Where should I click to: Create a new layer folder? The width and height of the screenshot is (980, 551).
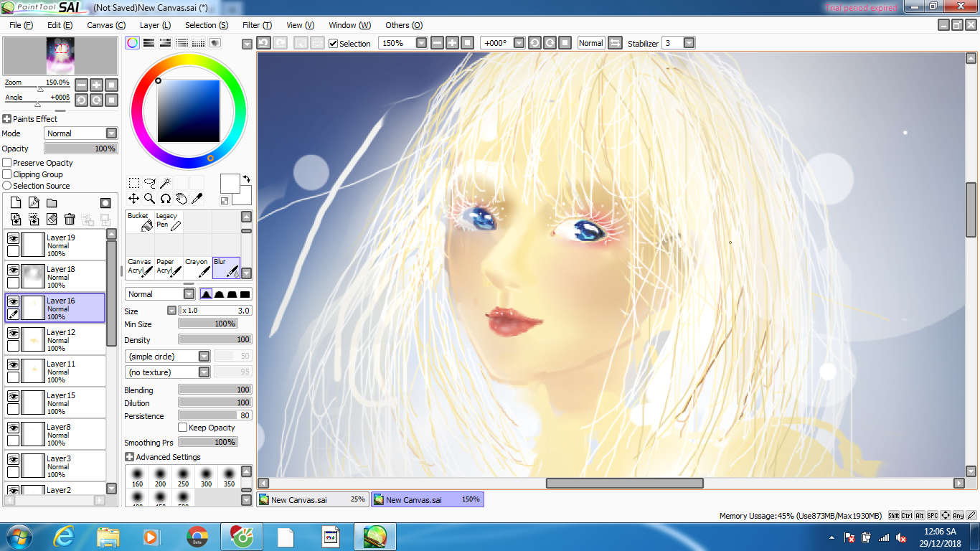point(52,203)
